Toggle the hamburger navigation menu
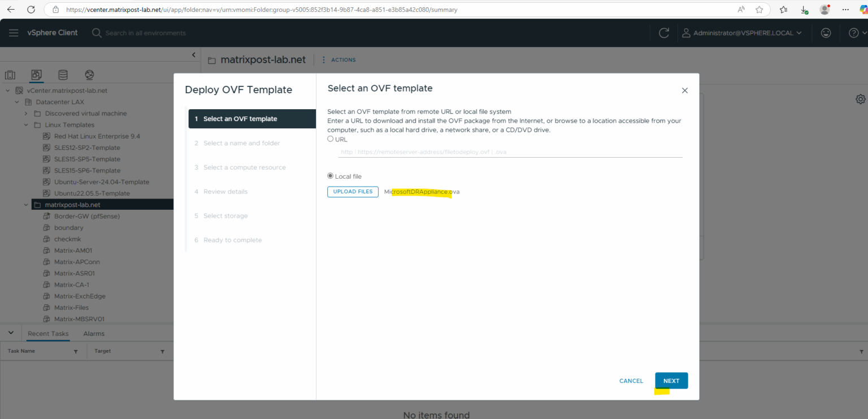Viewport: 868px width, 419px height. click(14, 32)
